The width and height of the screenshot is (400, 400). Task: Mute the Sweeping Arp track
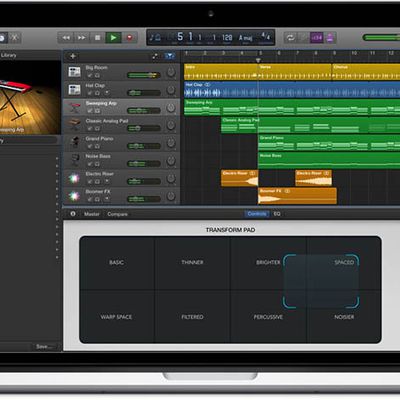point(89,111)
